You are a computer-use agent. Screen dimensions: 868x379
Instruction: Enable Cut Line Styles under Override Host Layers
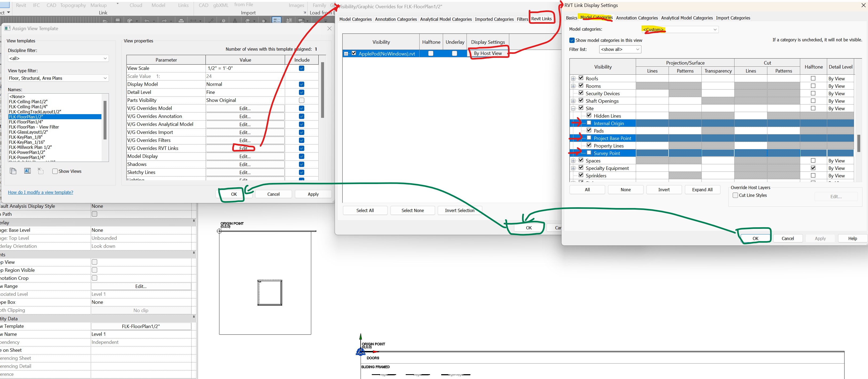pyautogui.click(x=736, y=195)
